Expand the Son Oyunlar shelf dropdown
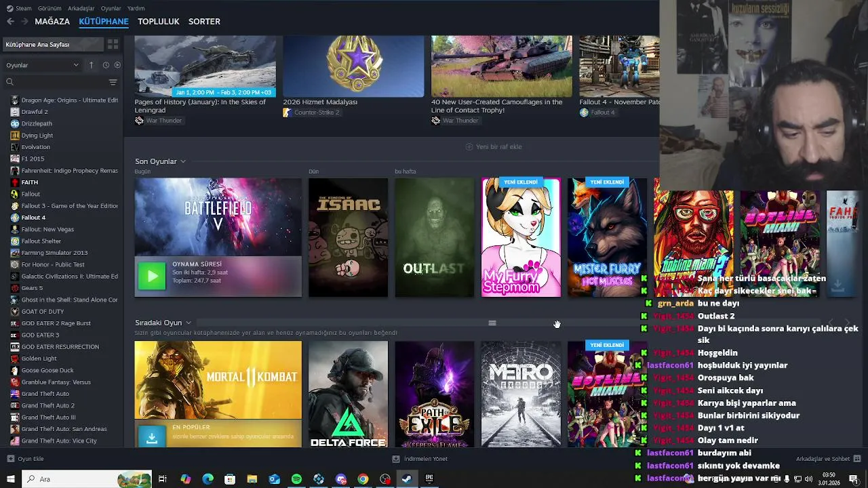 183,161
